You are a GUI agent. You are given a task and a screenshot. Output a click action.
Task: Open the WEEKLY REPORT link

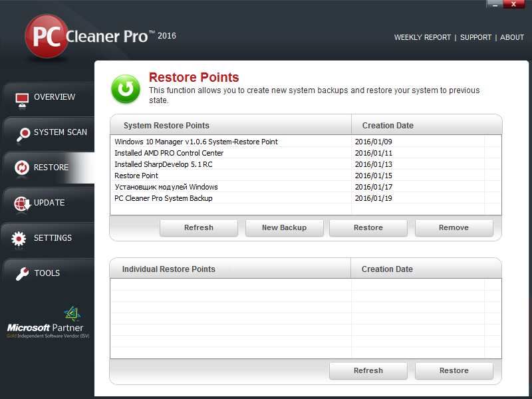click(422, 37)
